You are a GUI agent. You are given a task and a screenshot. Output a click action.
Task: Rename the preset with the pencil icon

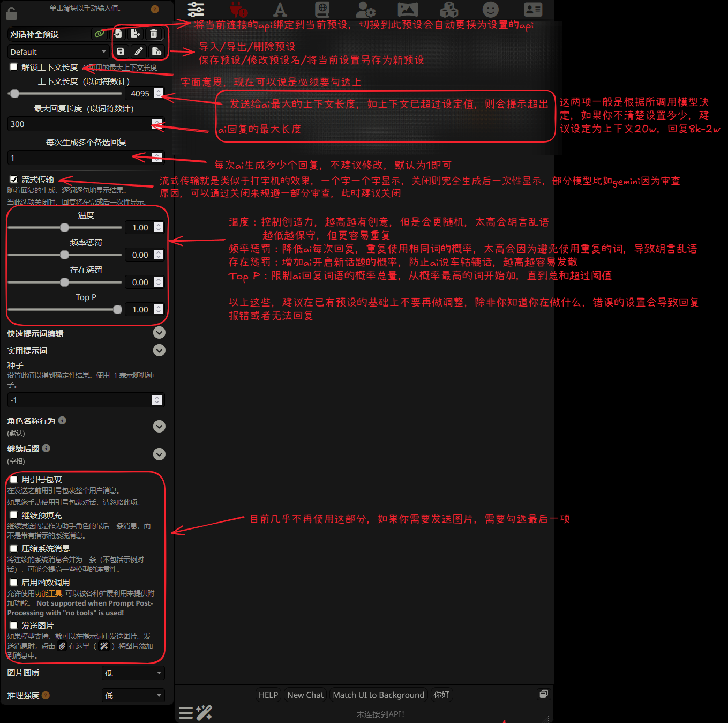click(139, 51)
